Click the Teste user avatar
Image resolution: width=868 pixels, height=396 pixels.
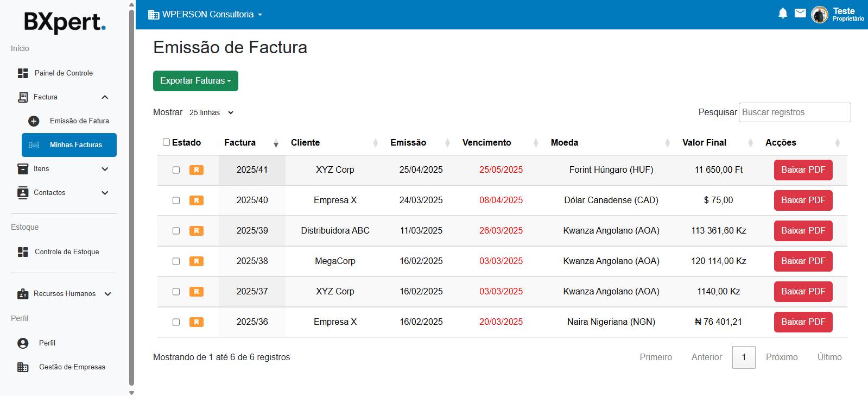coord(819,15)
